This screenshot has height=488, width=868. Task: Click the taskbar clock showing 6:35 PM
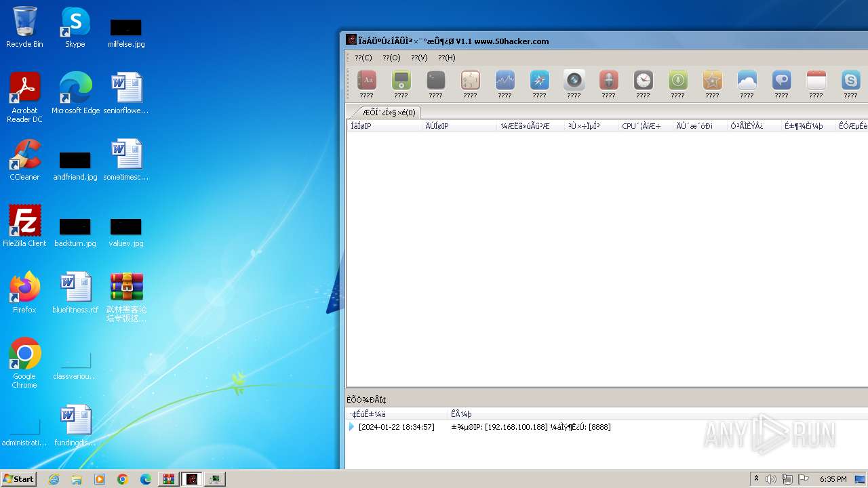pyautogui.click(x=833, y=479)
